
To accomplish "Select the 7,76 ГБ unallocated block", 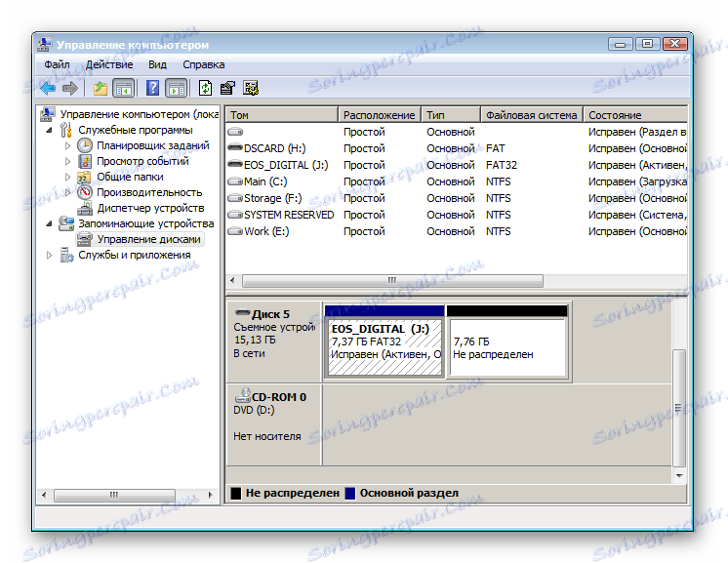I will tap(507, 342).
